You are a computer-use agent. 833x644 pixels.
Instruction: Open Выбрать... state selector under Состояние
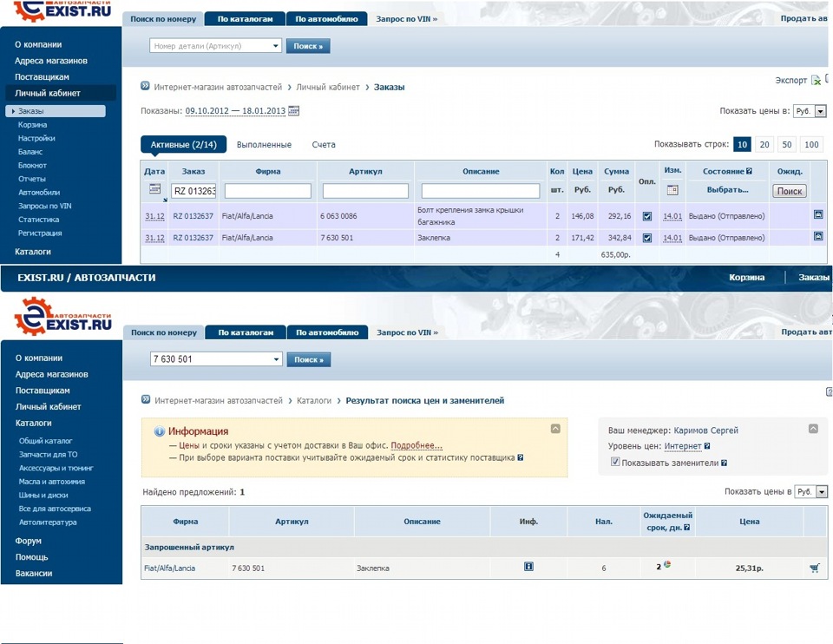(727, 190)
